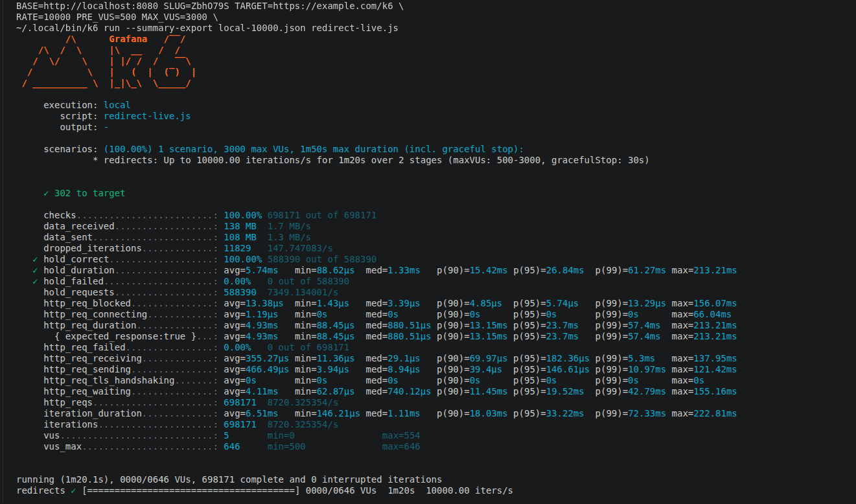The height and width of the screenshot is (504, 856).
Task: Click the "147.747083/s" dropped iterations rate
Action: pyautogui.click(x=300, y=248)
